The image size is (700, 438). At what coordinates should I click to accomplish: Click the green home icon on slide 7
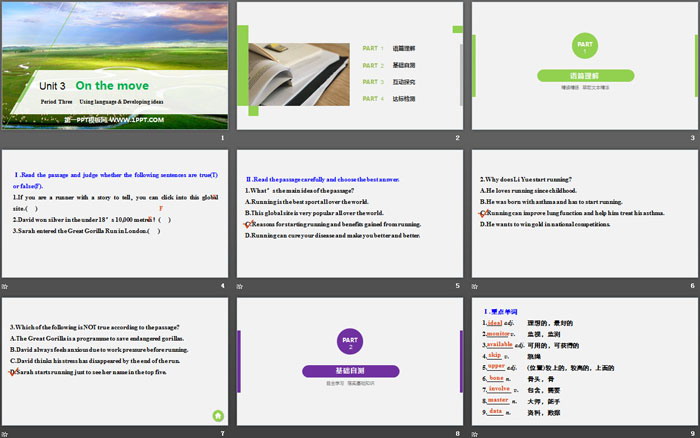pos(218,416)
